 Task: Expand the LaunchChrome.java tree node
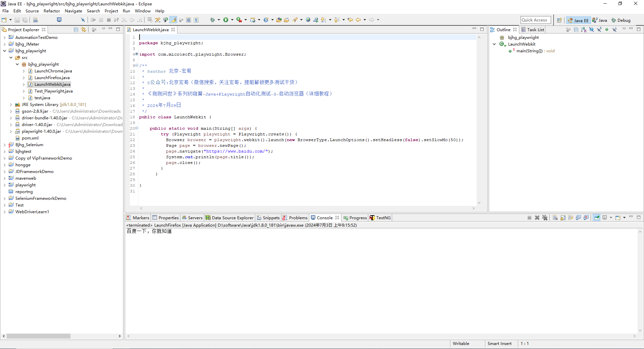(x=23, y=71)
